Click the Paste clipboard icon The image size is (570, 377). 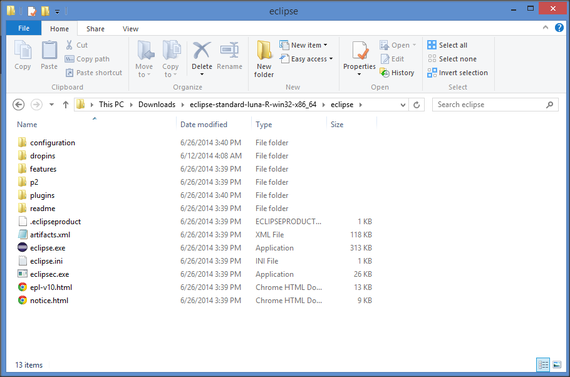click(x=49, y=50)
